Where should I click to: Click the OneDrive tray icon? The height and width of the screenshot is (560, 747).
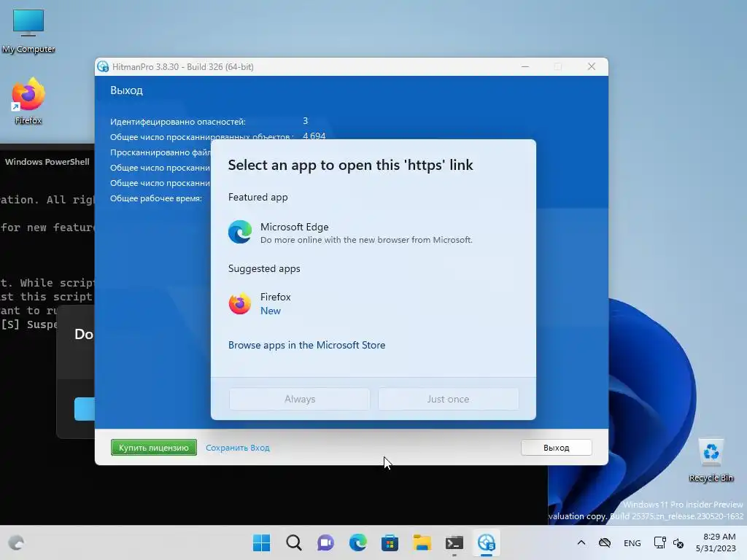coord(605,542)
